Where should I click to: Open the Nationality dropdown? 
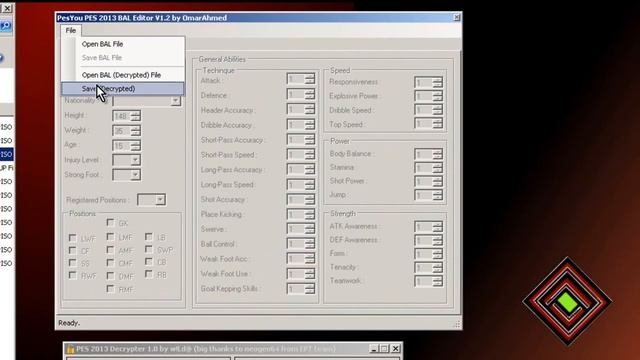176,101
